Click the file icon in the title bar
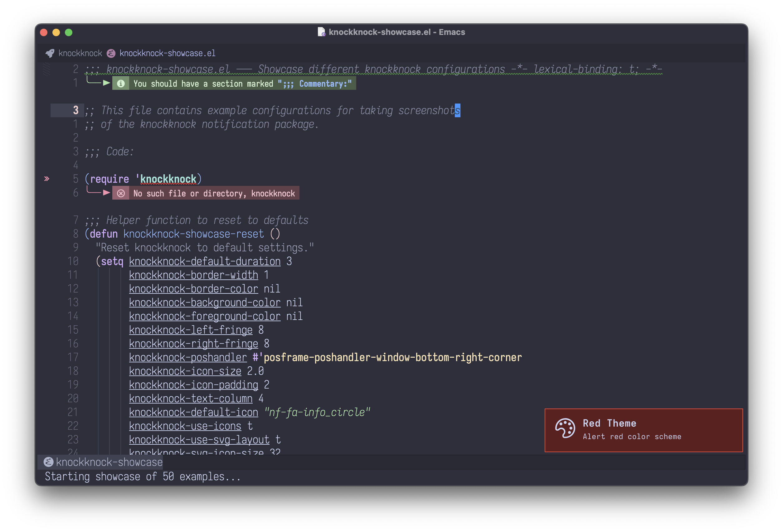783x532 pixels. [x=321, y=32]
